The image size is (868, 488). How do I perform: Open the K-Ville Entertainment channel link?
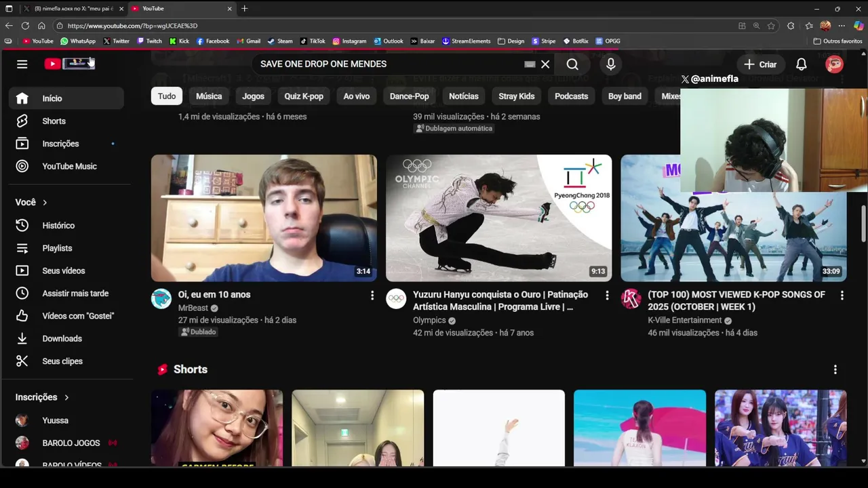(685, 321)
